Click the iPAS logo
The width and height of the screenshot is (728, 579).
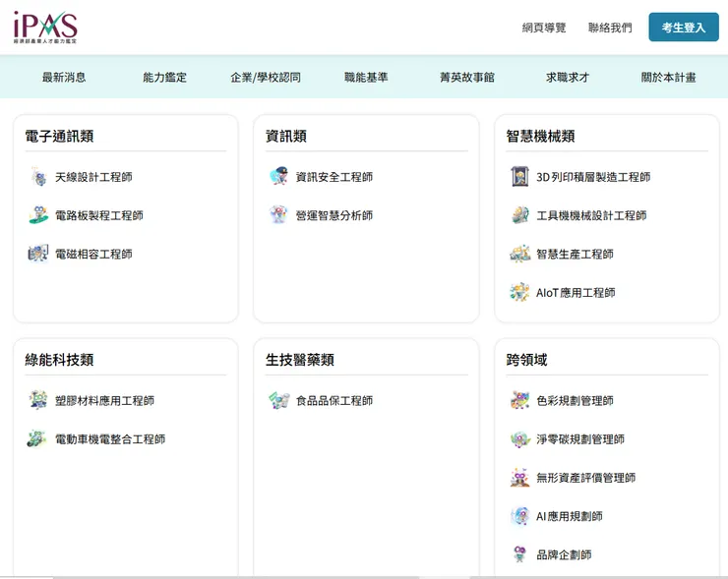pyautogui.click(x=45, y=28)
